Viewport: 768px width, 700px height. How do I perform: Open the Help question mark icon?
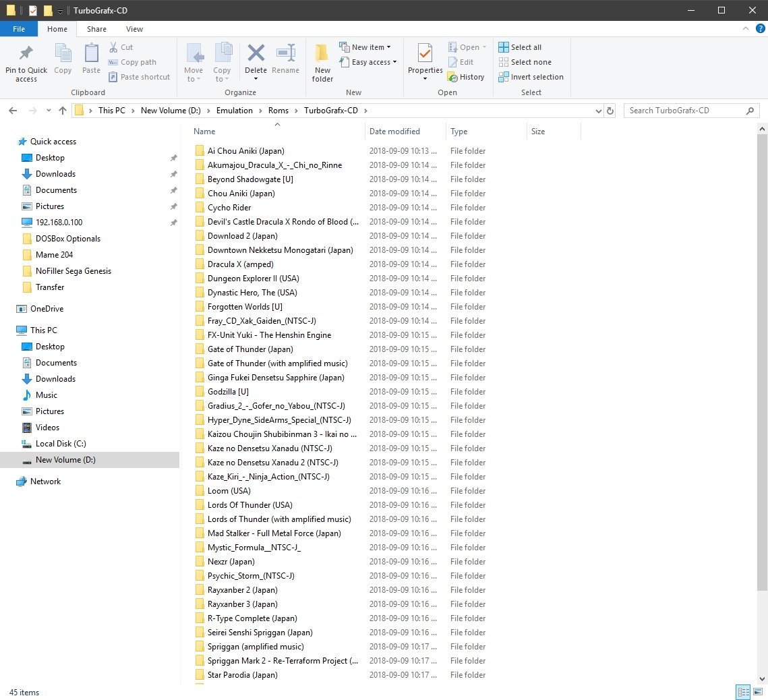tap(760, 28)
